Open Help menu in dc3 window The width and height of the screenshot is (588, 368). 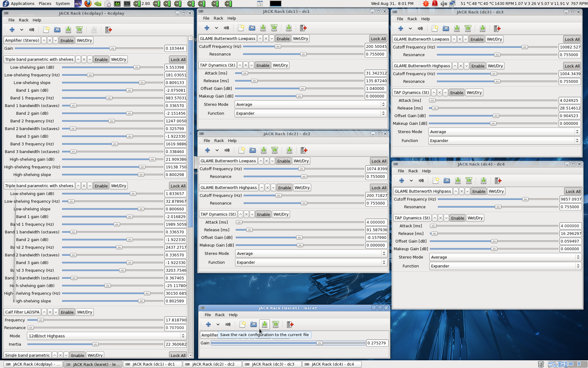[425, 19]
